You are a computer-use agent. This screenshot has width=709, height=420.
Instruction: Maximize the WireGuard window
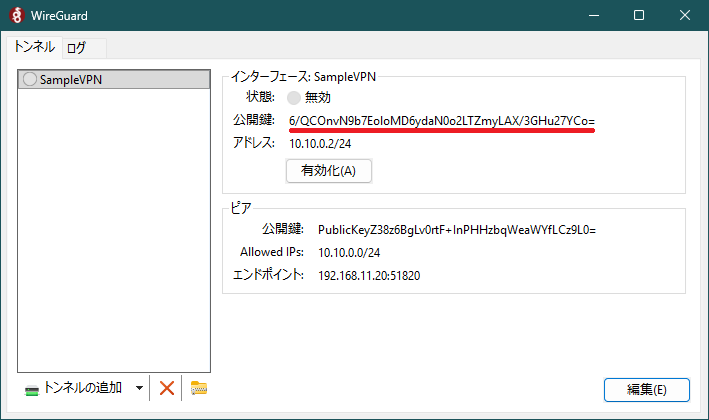point(639,15)
